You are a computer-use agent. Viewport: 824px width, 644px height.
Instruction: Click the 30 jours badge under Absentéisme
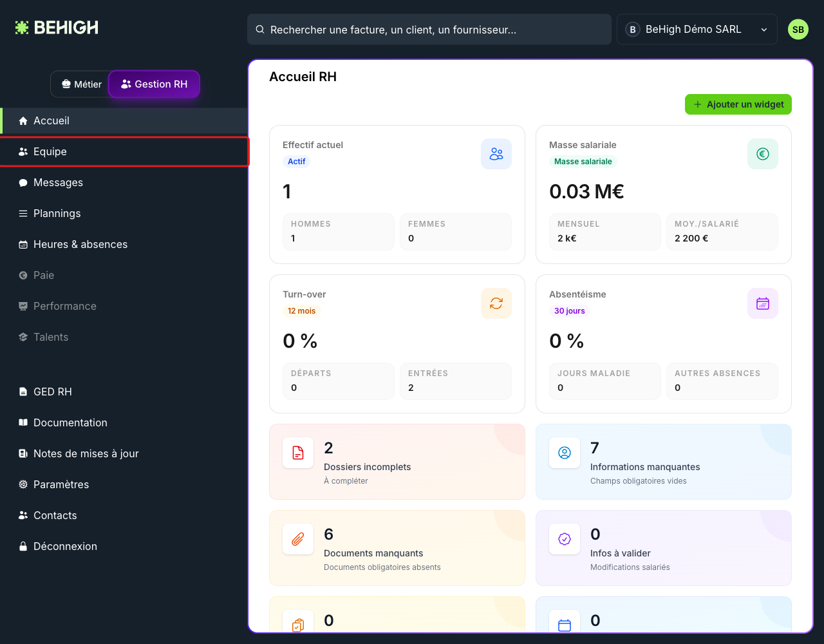[x=570, y=311]
